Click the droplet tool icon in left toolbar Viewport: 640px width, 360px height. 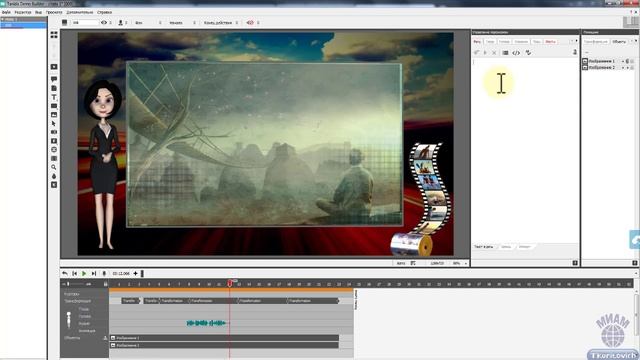click(x=54, y=176)
